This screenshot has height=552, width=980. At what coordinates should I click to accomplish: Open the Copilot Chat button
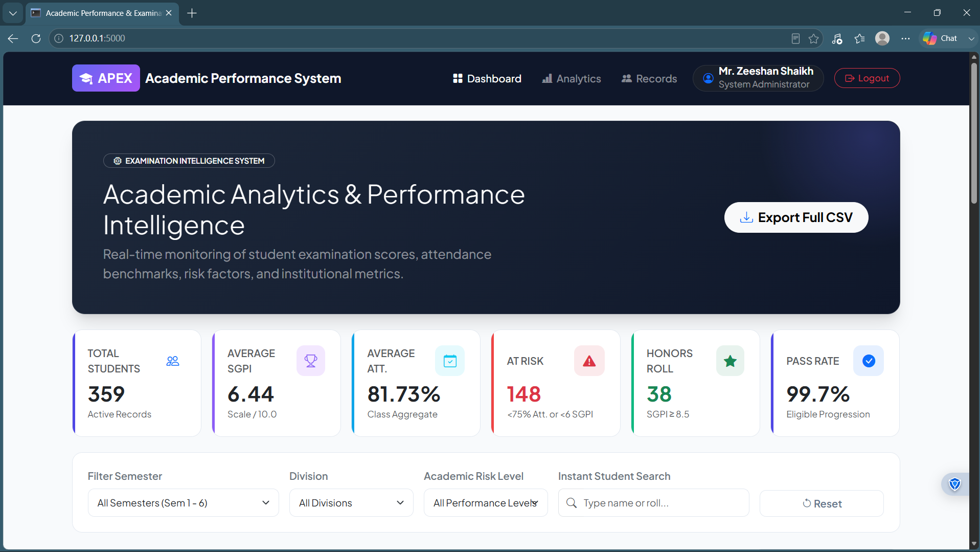[x=940, y=38]
